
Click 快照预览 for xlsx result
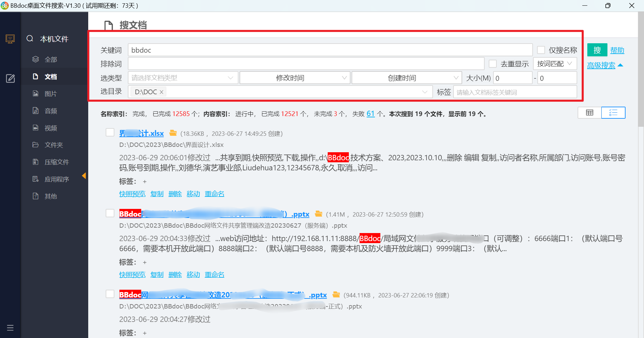coord(132,194)
